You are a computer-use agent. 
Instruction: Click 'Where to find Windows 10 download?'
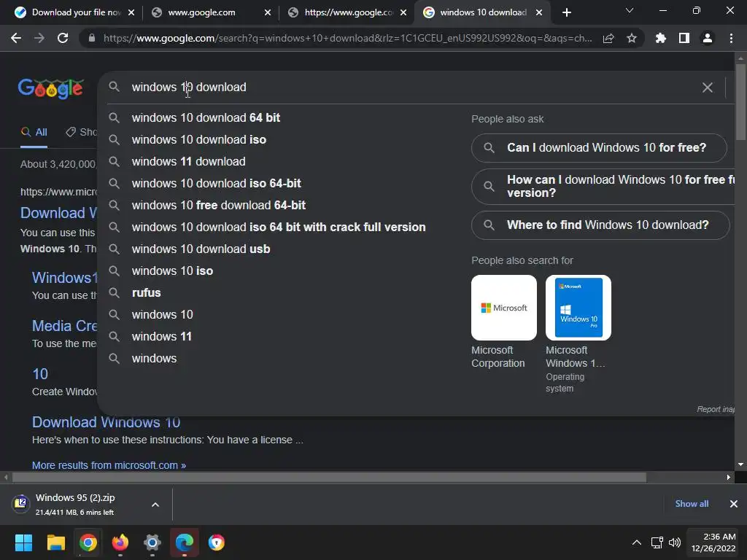click(x=600, y=225)
